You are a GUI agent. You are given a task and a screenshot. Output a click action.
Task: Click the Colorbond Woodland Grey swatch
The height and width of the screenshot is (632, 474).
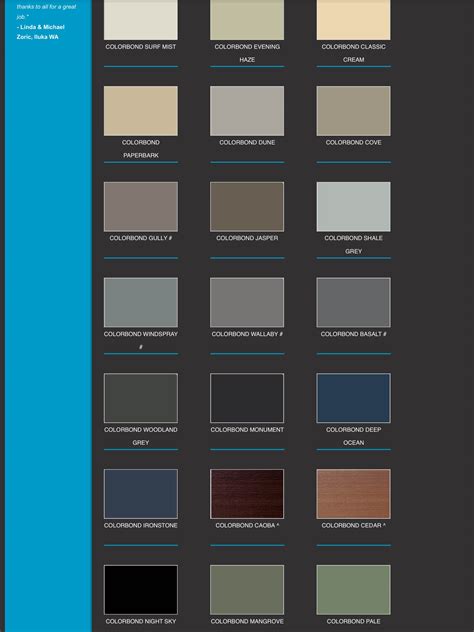141,398
